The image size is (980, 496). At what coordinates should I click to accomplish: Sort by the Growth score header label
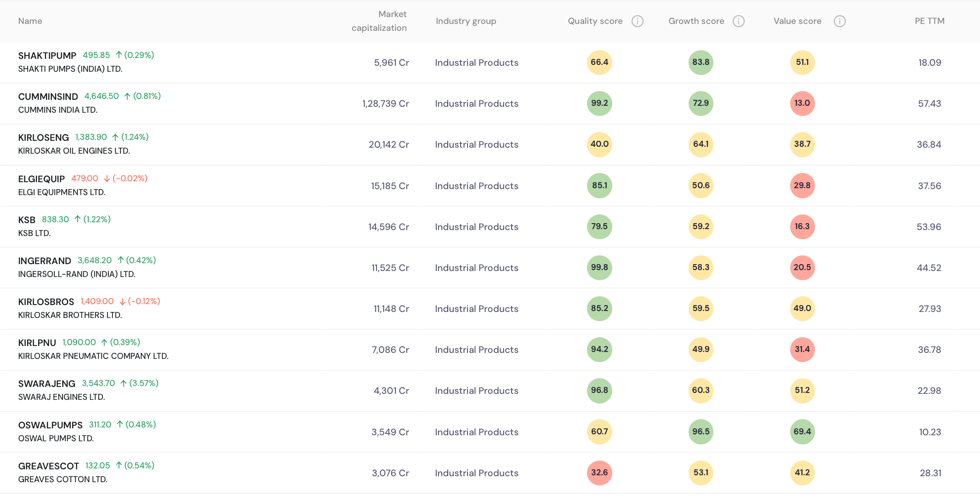(x=696, y=21)
